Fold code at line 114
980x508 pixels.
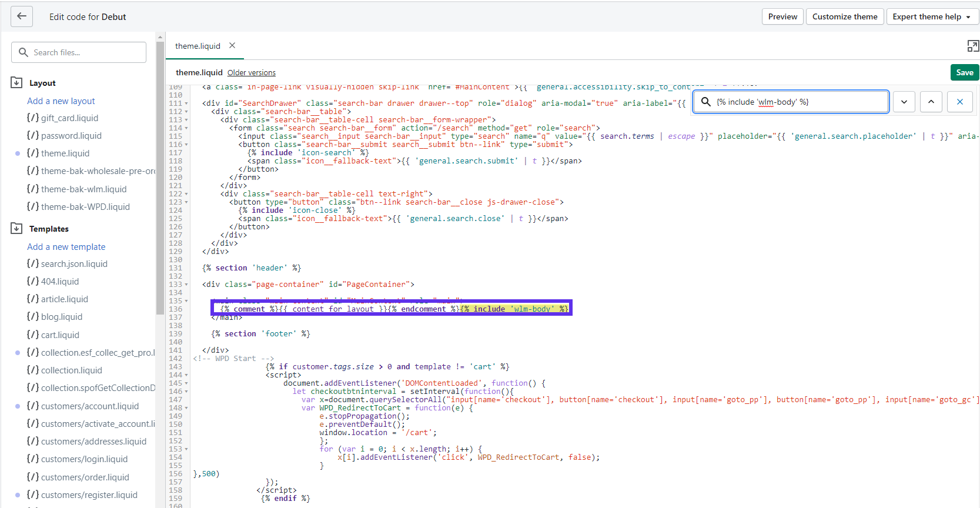[186, 128]
